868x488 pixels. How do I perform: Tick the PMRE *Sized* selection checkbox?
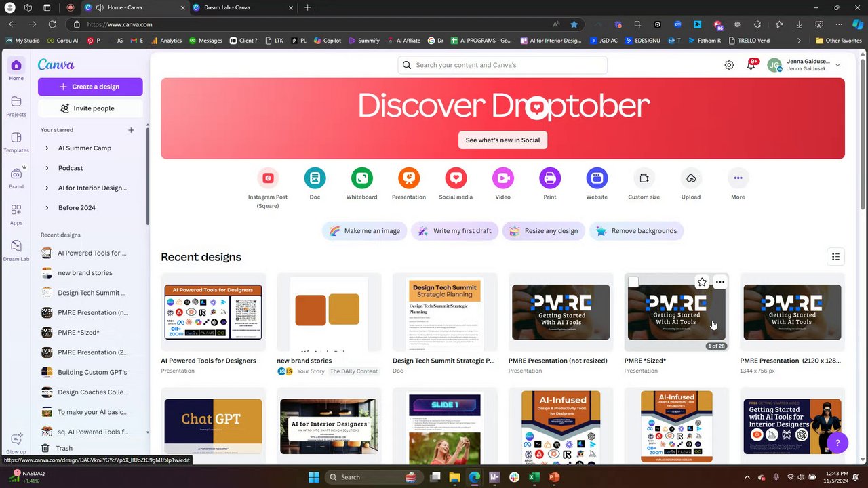tap(633, 282)
